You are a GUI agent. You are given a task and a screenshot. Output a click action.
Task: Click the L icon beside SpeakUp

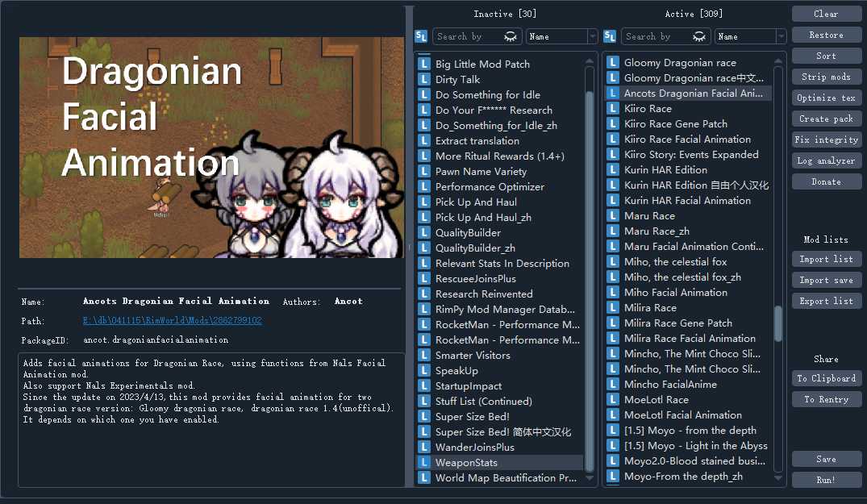point(424,370)
